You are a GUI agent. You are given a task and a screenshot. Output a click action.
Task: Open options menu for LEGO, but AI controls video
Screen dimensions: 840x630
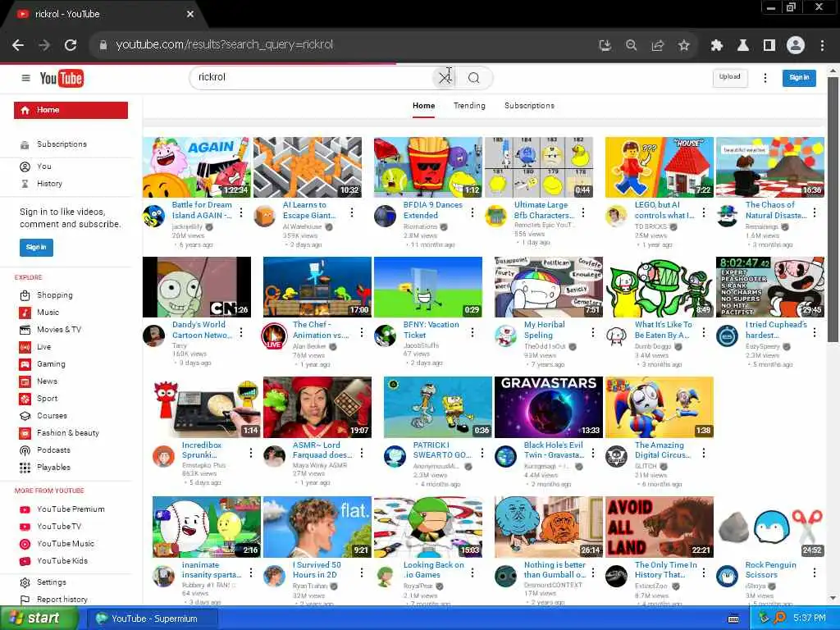[703, 212]
